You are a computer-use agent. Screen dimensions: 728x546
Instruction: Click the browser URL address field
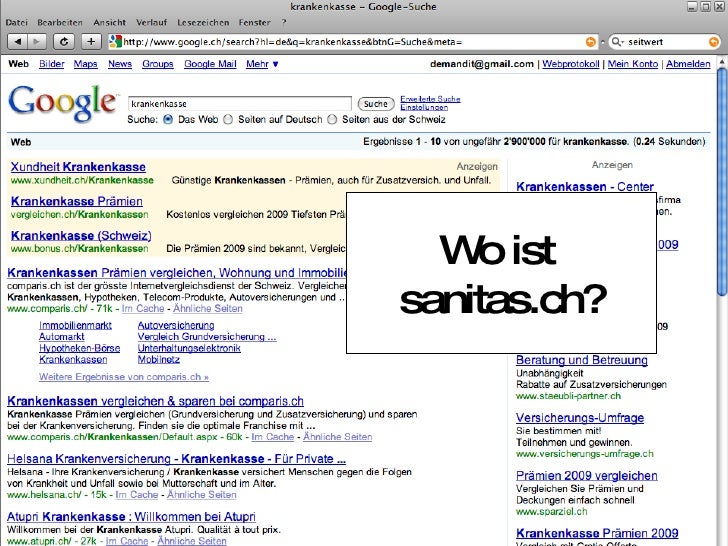(x=353, y=42)
